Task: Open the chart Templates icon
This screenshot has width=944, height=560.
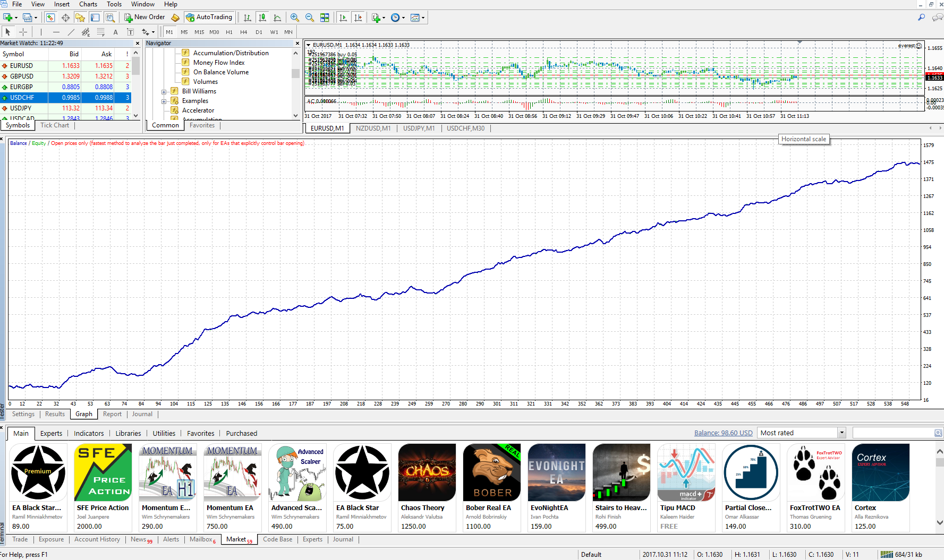Action: (415, 18)
